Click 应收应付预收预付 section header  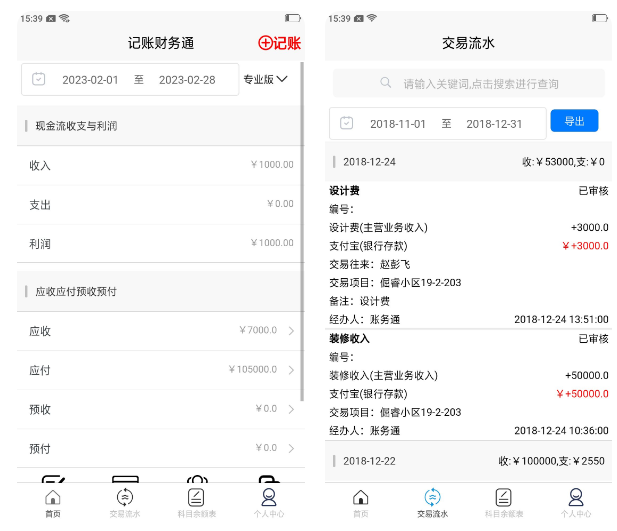161,292
